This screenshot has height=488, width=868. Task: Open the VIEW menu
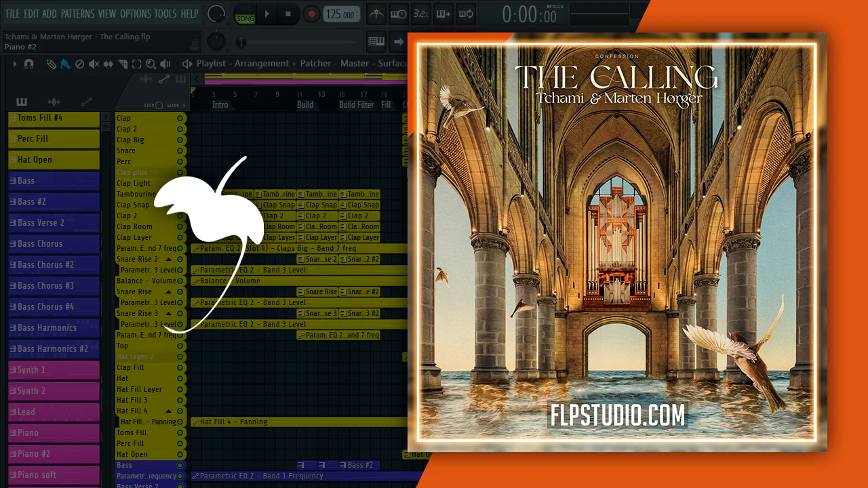point(107,14)
